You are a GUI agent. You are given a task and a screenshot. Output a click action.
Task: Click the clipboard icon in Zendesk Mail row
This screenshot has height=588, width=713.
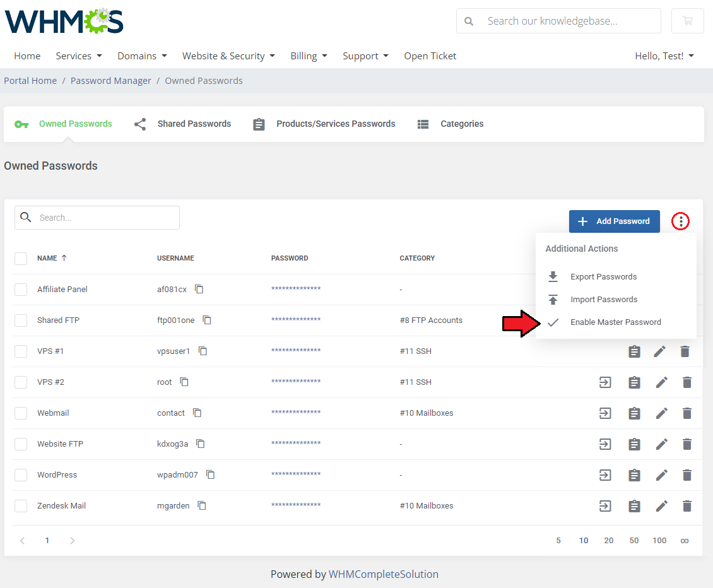coord(634,506)
